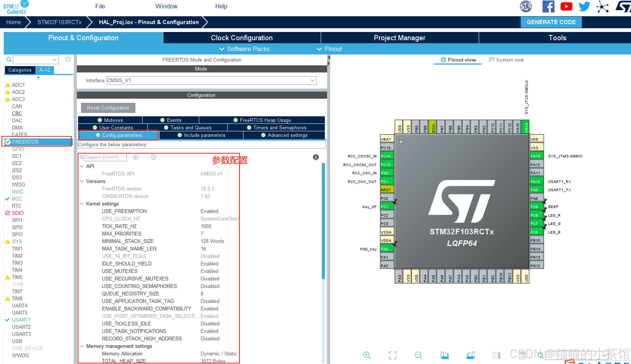
Task: Open the categories settings gear
Action: [x=68, y=59]
